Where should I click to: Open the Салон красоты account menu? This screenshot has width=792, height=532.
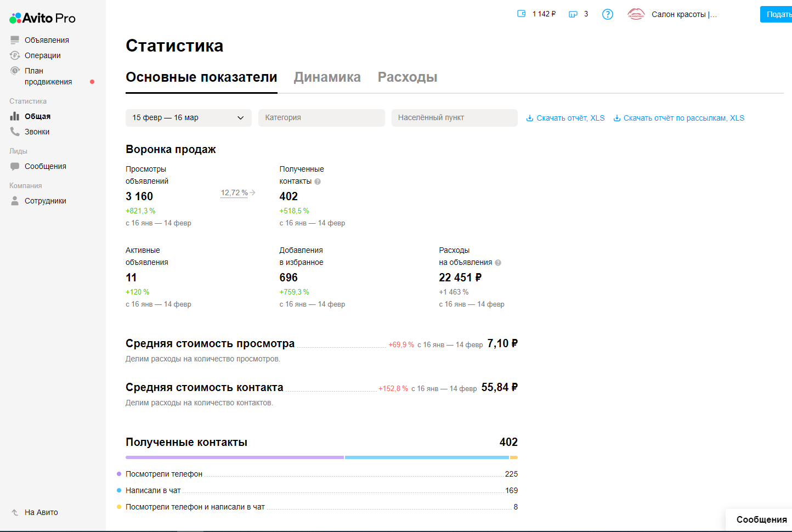[684, 14]
